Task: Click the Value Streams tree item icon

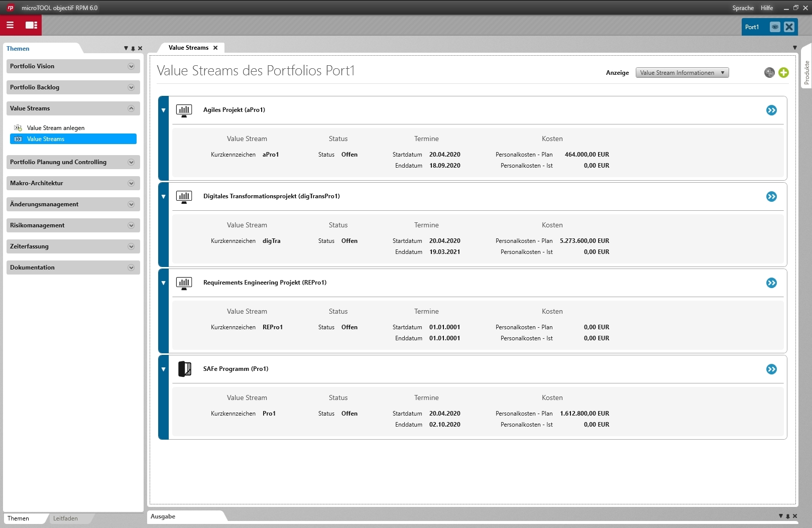Action: [x=18, y=139]
